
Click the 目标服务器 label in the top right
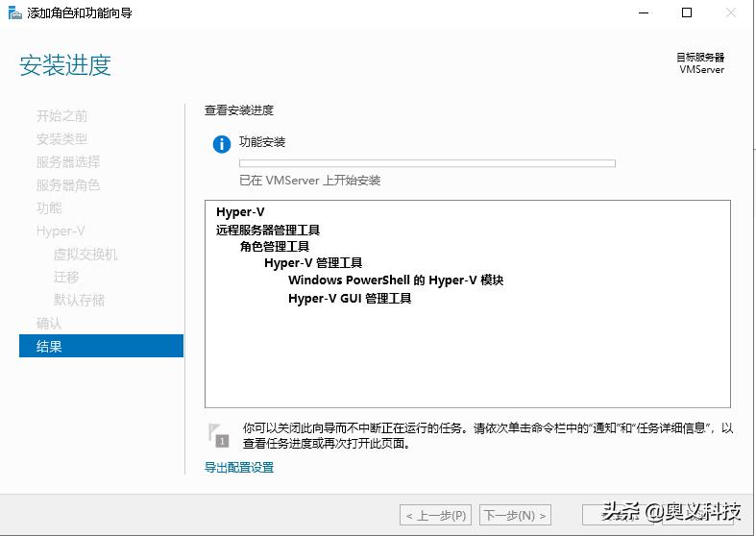700,58
